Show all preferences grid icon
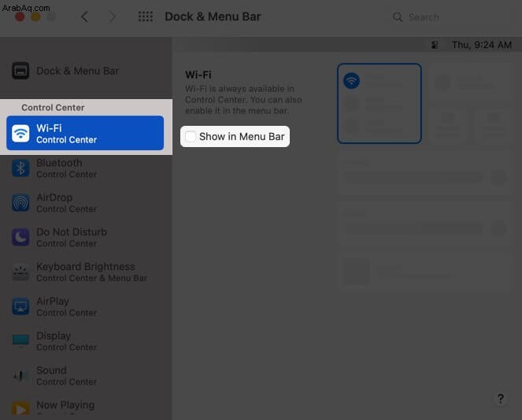The height and width of the screenshot is (420, 522). click(146, 17)
